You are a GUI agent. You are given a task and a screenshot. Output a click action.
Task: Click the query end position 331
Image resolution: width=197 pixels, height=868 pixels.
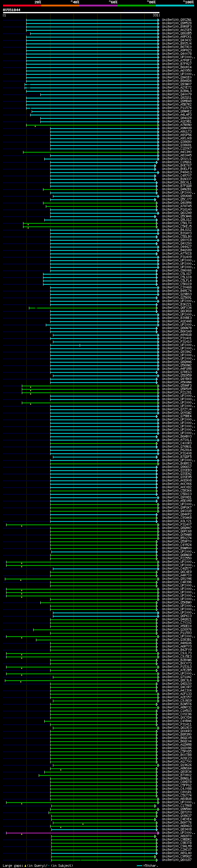point(155,15)
